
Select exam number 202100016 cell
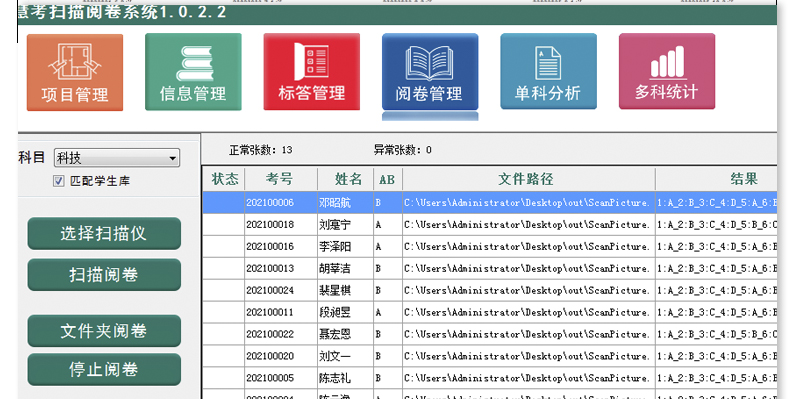(x=281, y=246)
